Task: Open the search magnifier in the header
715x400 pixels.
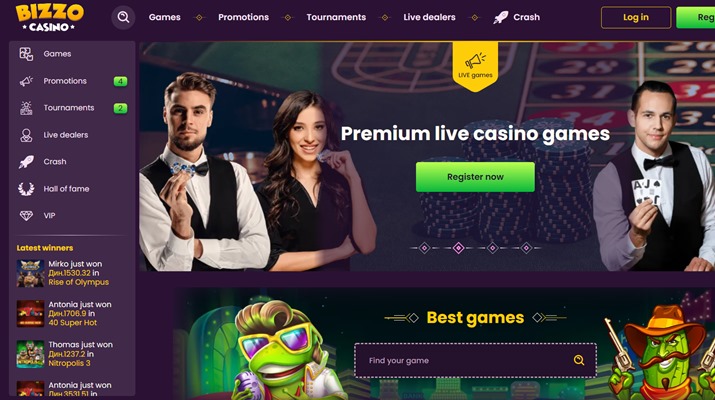Action: (123, 17)
